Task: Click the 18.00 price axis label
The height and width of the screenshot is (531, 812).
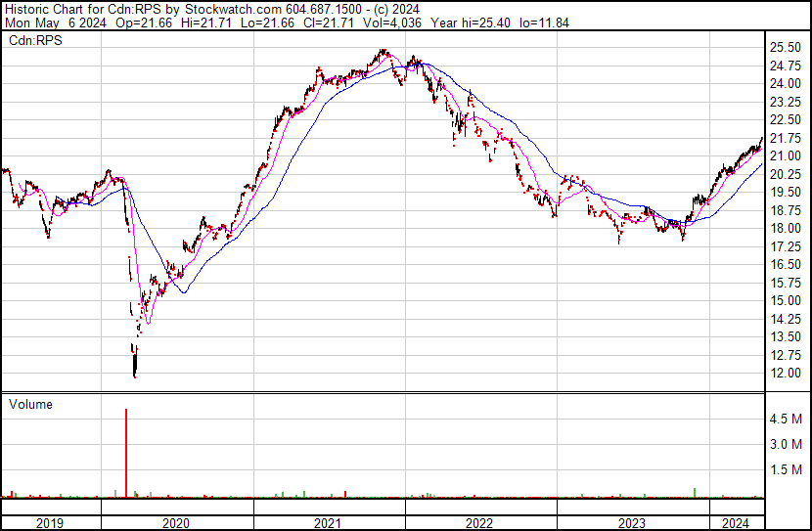Action: [x=786, y=228]
